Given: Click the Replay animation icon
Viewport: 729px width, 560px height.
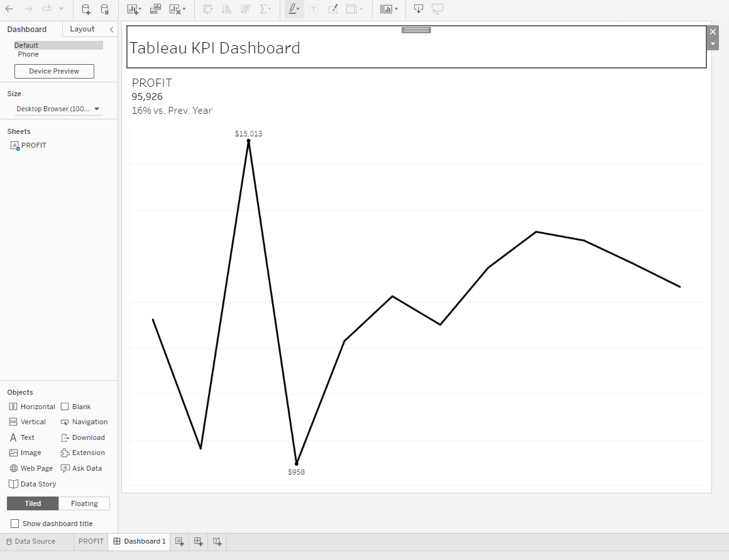Looking at the screenshot, I should (x=47, y=8).
